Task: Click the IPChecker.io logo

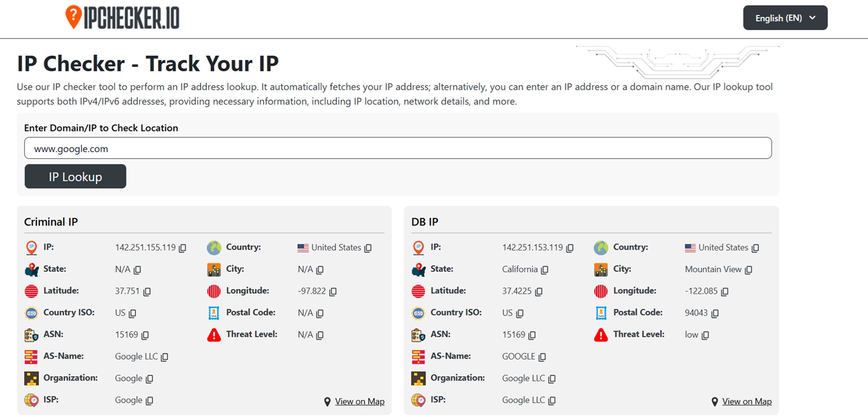Action: 122,18
